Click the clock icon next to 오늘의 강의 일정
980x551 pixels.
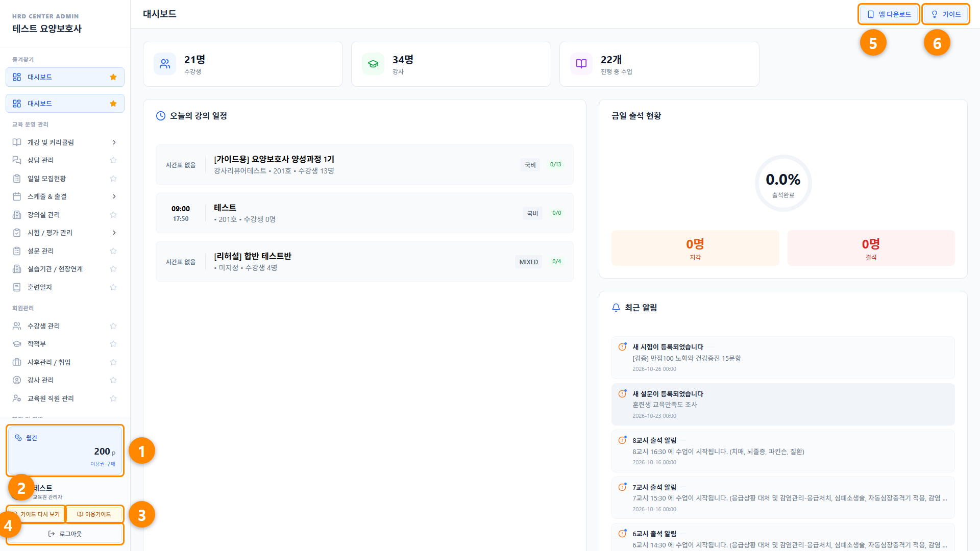point(161,116)
